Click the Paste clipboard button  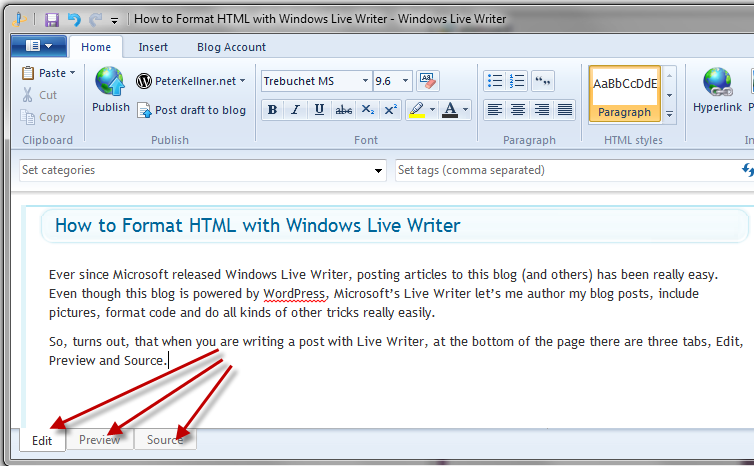(44, 73)
